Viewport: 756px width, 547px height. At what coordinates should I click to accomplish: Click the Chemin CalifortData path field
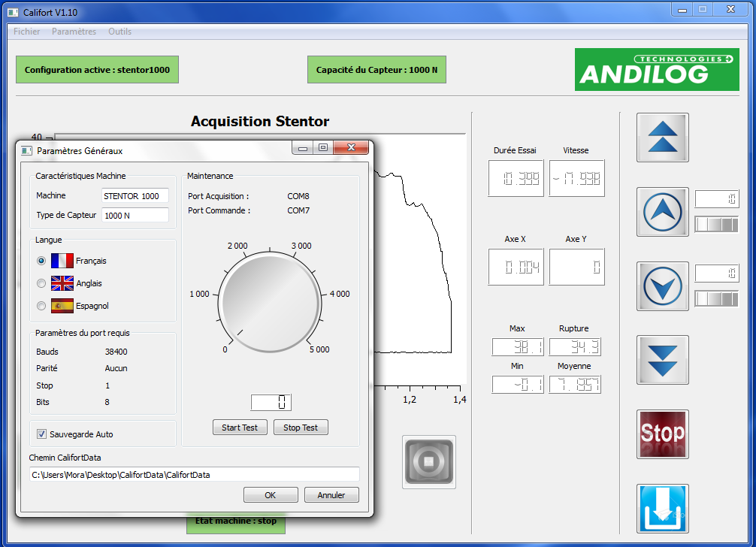[195, 474]
